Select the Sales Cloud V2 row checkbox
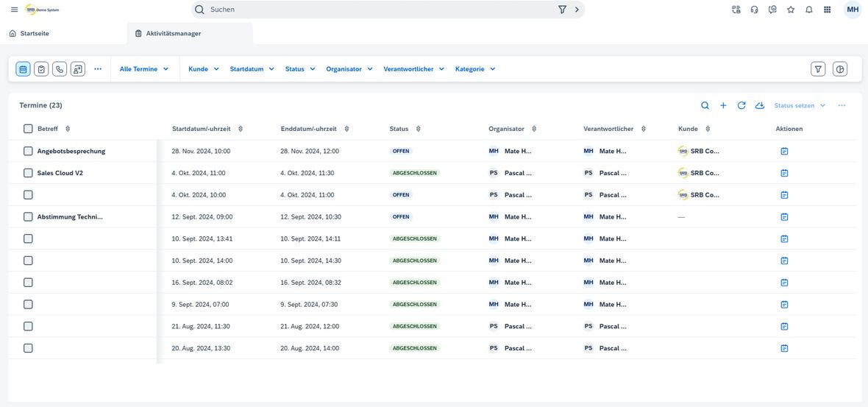The image size is (868, 407). [28, 173]
